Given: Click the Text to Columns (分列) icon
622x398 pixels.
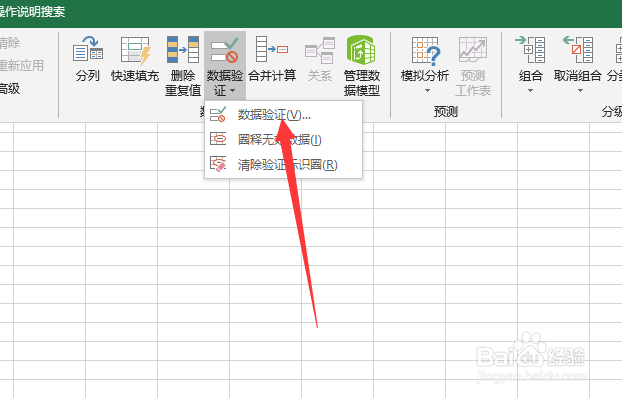Looking at the screenshot, I should (x=88, y=49).
